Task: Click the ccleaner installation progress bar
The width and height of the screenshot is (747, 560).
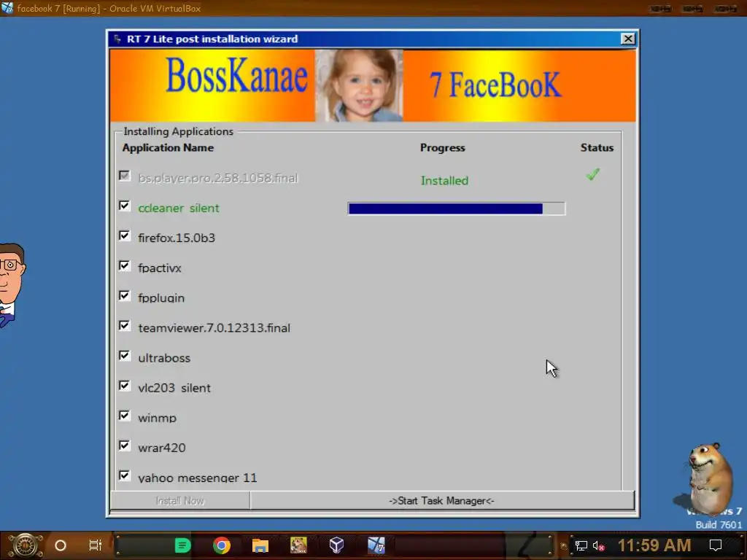Action: point(457,209)
